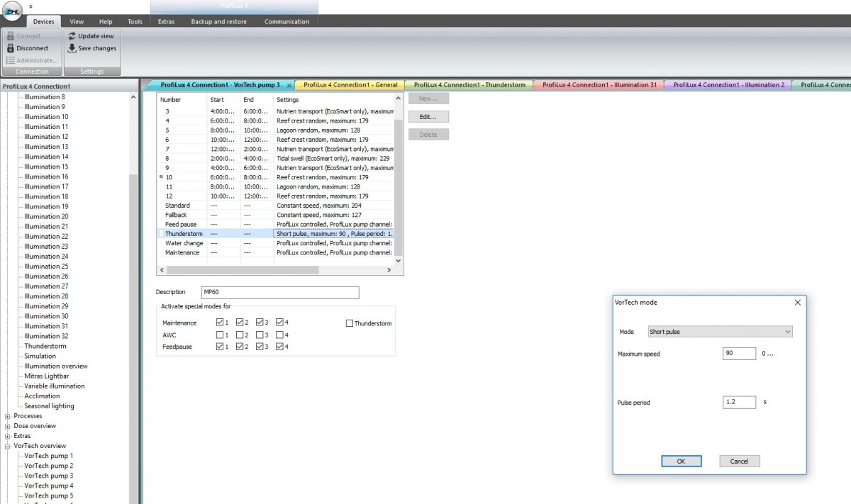Toggle Feedpause checkbox 3
The image size is (851, 504).
click(260, 347)
